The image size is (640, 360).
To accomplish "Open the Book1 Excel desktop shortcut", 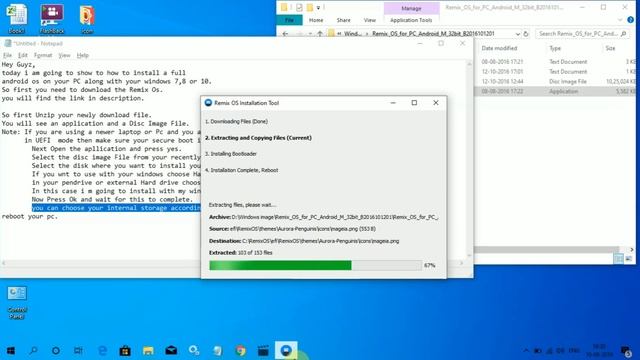I will [x=17, y=18].
